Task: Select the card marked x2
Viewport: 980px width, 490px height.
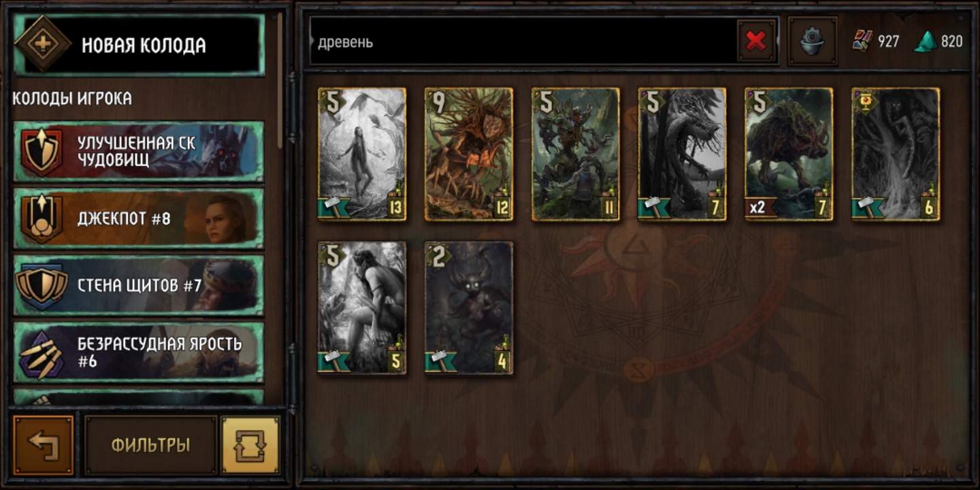Action: point(789,154)
